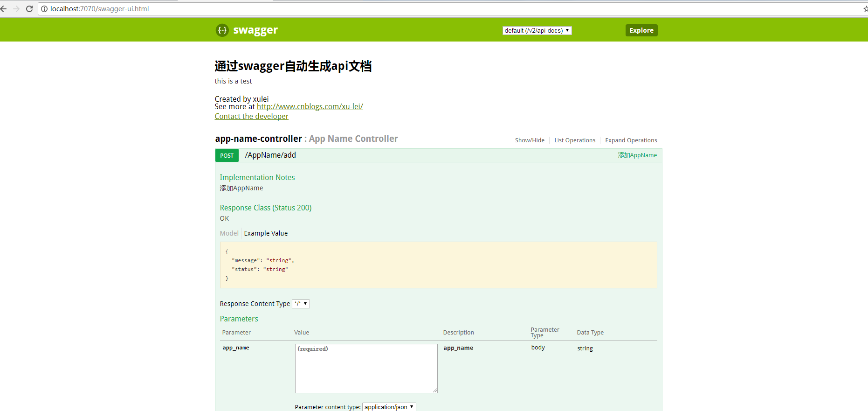The height and width of the screenshot is (411, 868).
Task: Click List Operations link
Action: point(575,140)
